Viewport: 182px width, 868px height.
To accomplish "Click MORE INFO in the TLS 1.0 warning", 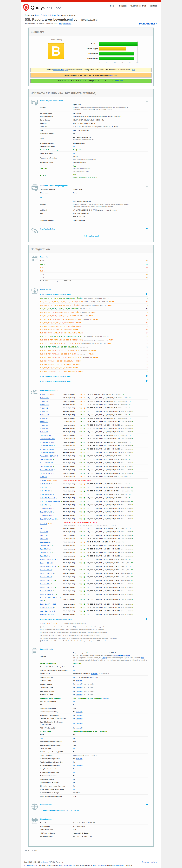I will tap(114, 75).
